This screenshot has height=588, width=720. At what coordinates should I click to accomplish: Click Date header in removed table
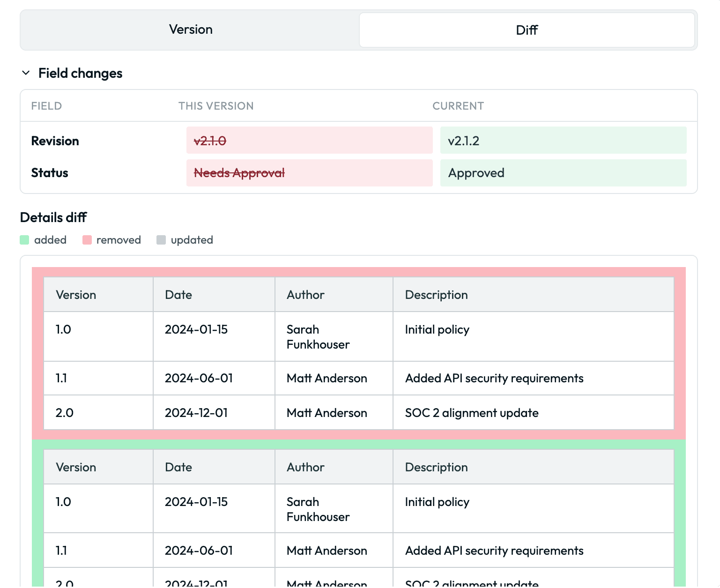[x=178, y=295]
